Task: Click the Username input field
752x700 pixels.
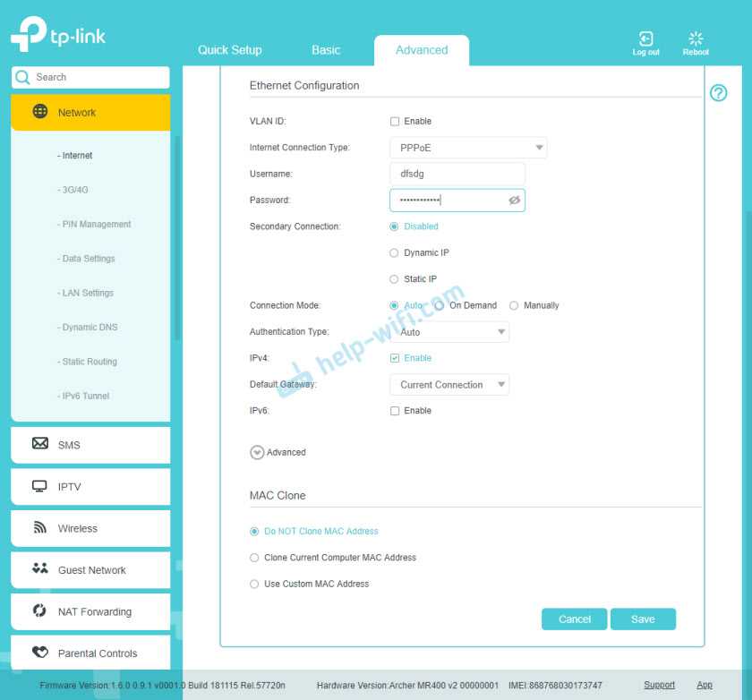Action: [457, 174]
